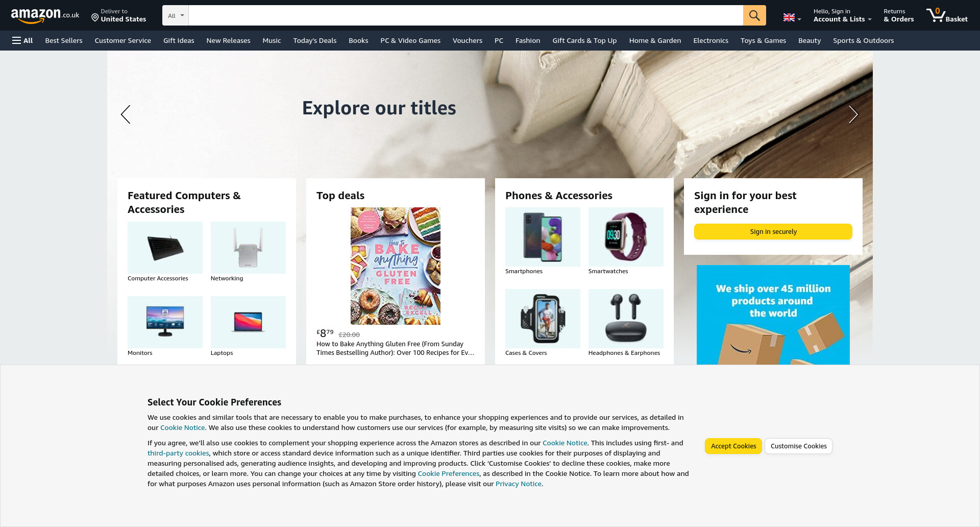Image resolution: width=980 pixels, height=527 pixels.
Task: Select the Electronics navigation item
Action: [x=710, y=40]
